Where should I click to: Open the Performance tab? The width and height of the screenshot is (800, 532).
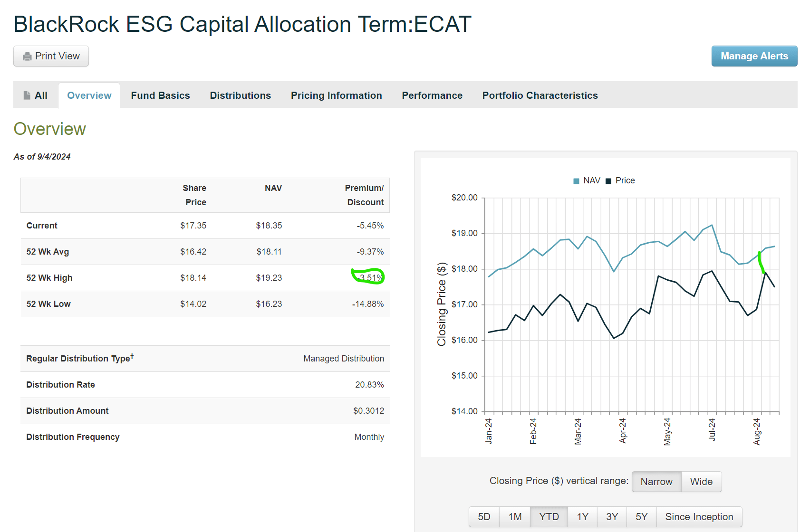tap(432, 95)
